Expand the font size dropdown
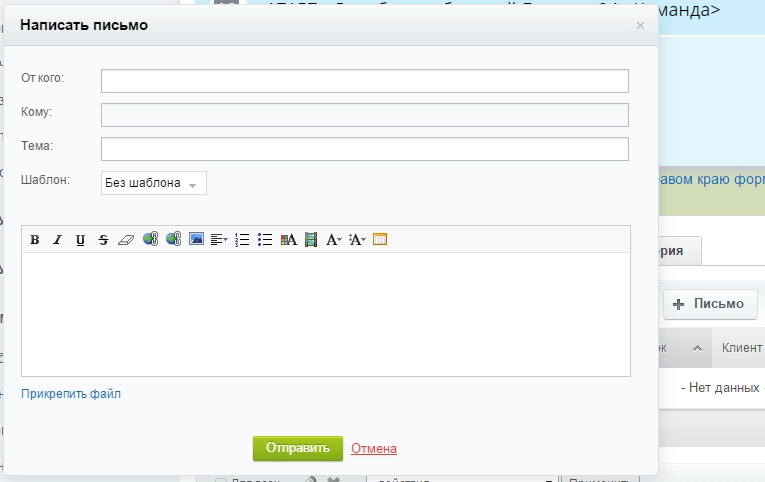Screen dimensions: 765x482 click(357, 240)
